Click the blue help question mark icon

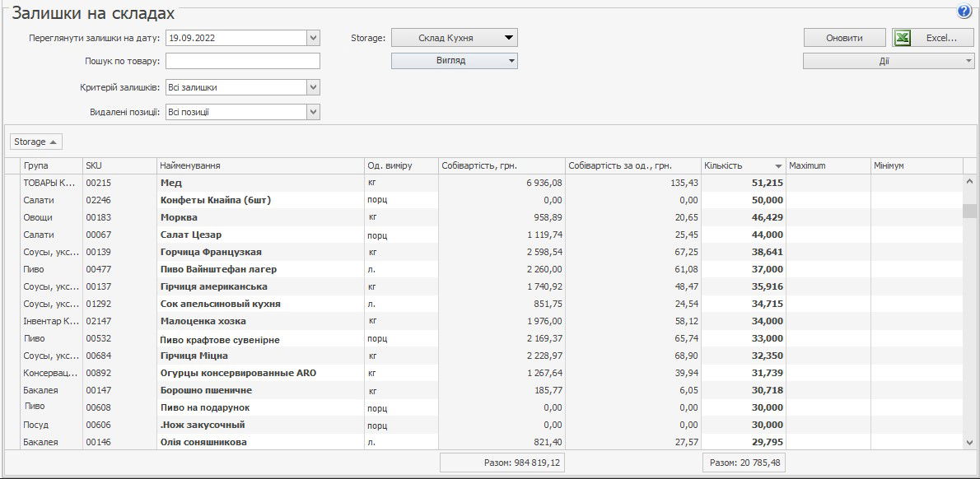pyautogui.click(x=964, y=12)
